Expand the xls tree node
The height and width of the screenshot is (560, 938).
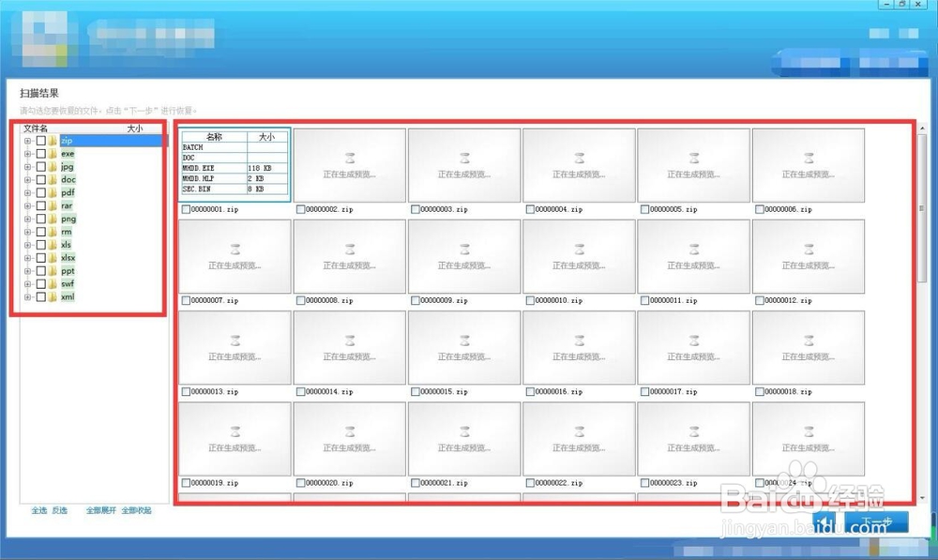(27, 245)
